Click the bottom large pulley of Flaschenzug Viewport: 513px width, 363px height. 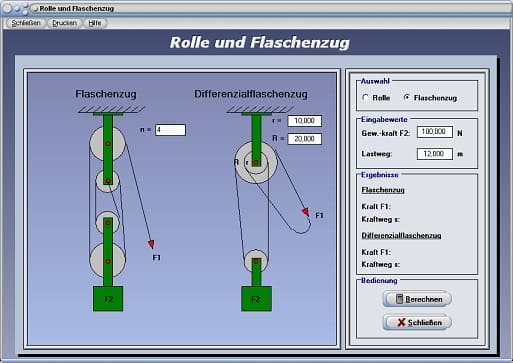click(x=107, y=260)
